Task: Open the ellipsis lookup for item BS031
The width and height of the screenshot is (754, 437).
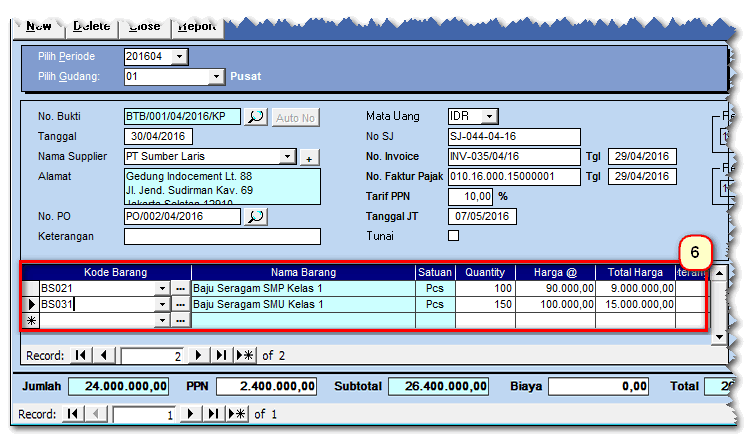Action: (x=180, y=304)
